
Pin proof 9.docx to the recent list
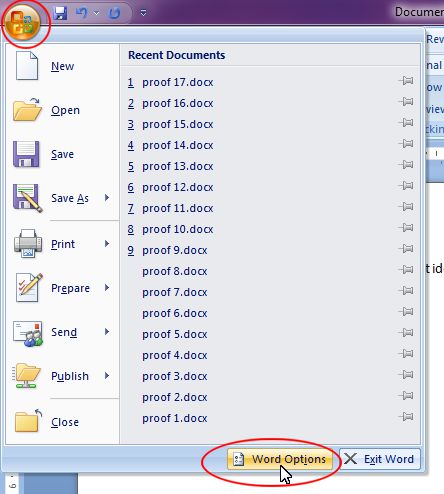click(x=406, y=248)
